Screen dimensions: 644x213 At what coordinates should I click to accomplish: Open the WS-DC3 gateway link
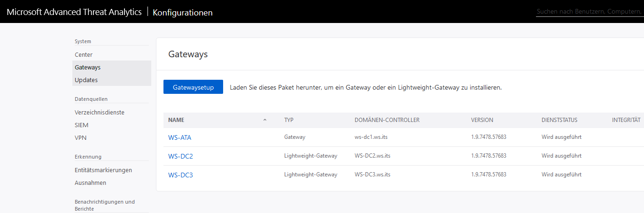click(x=180, y=175)
